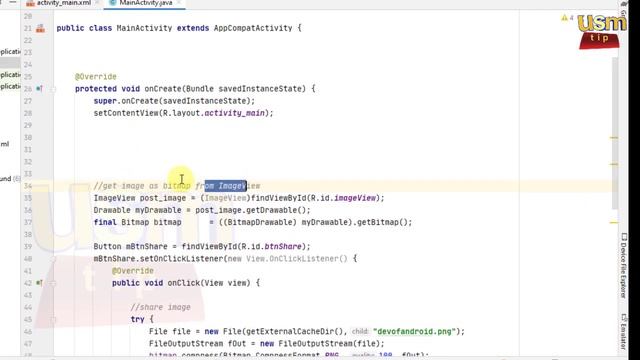The height and width of the screenshot is (360, 640).
Task: Collapse the onCreate method fold marker
Action: pos(53,89)
